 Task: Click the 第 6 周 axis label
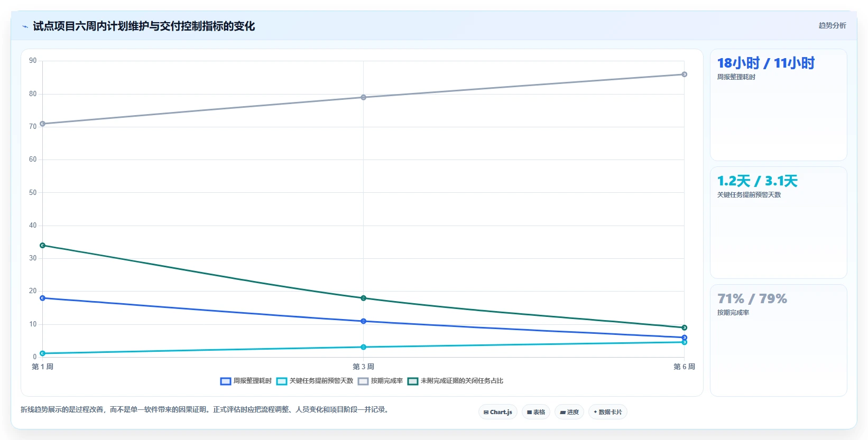point(684,367)
